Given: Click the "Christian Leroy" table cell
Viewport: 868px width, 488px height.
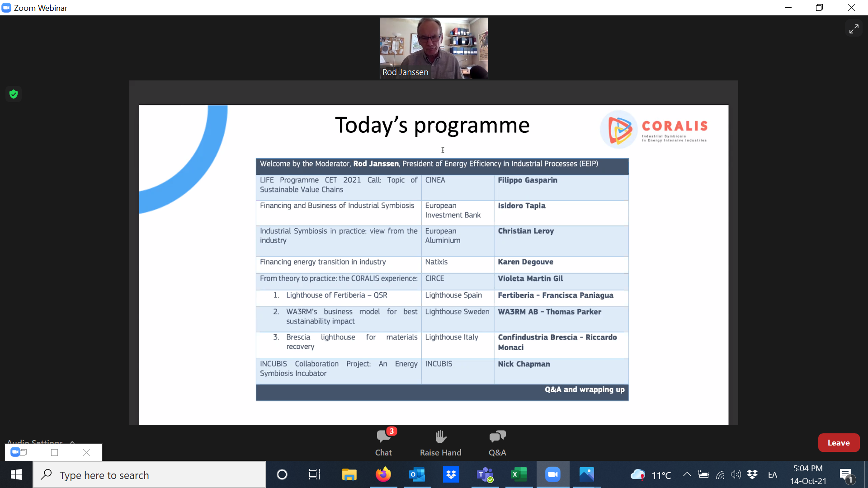Looking at the screenshot, I should 561,241.
